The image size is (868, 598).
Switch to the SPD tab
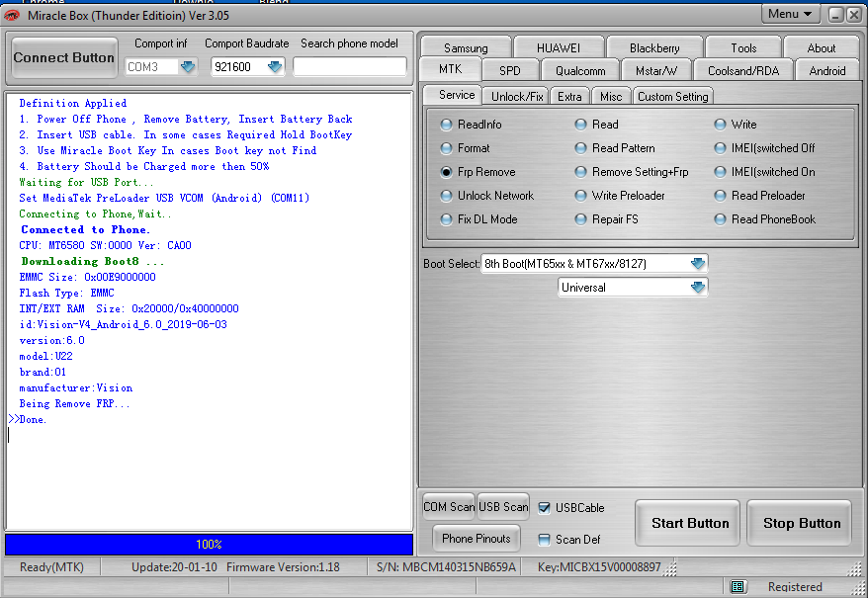(x=510, y=71)
